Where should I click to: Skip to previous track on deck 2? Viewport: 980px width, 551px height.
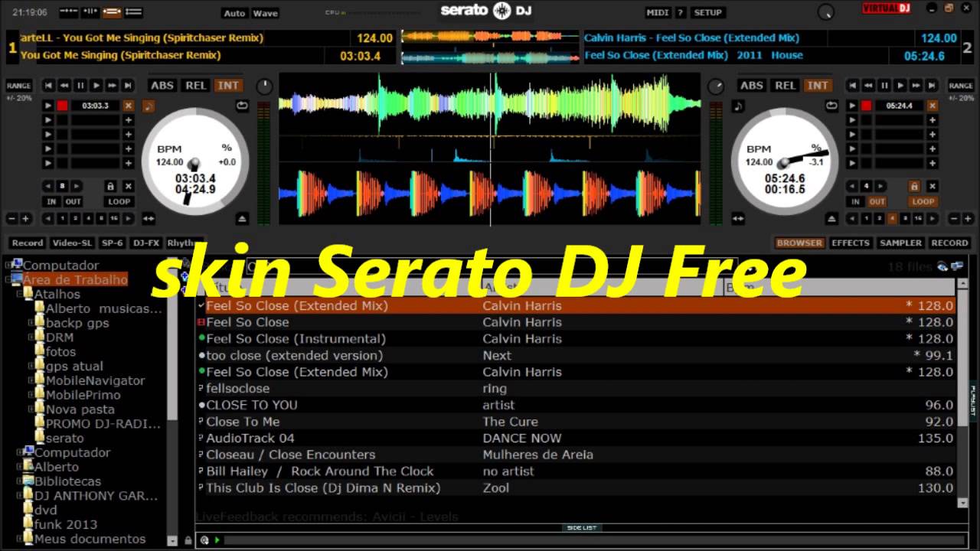[x=852, y=86]
